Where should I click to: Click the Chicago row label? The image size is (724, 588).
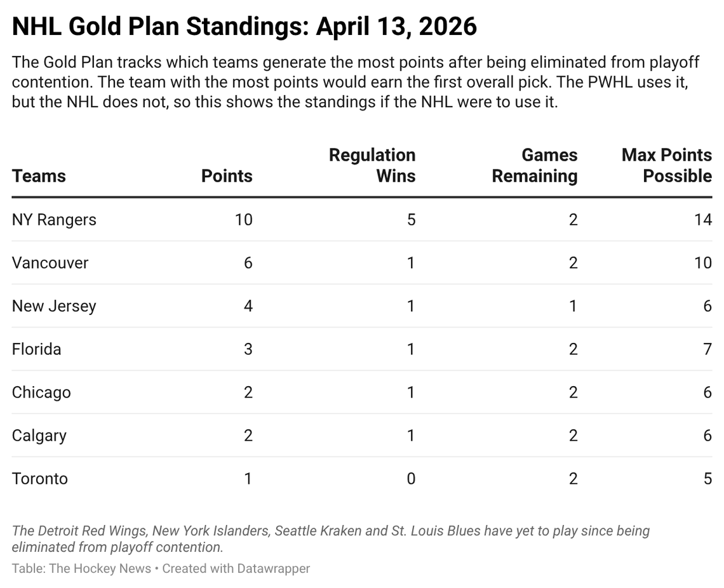coord(41,392)
